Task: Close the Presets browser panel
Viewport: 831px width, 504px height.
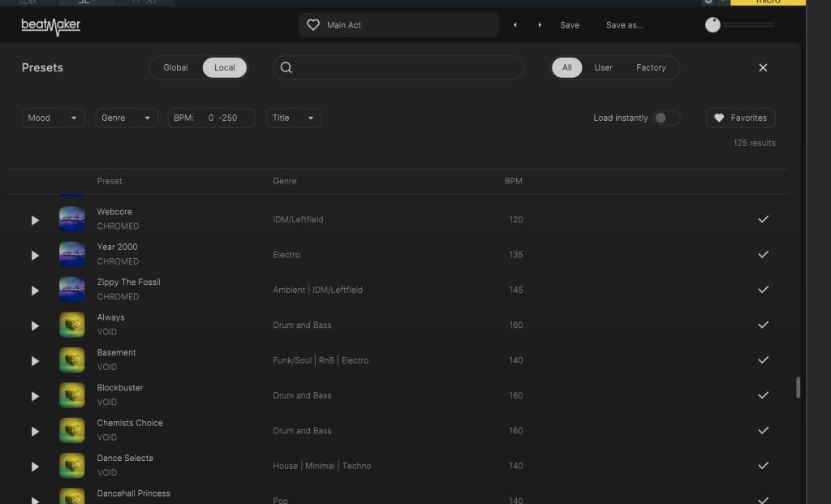Action: point(763,68)
